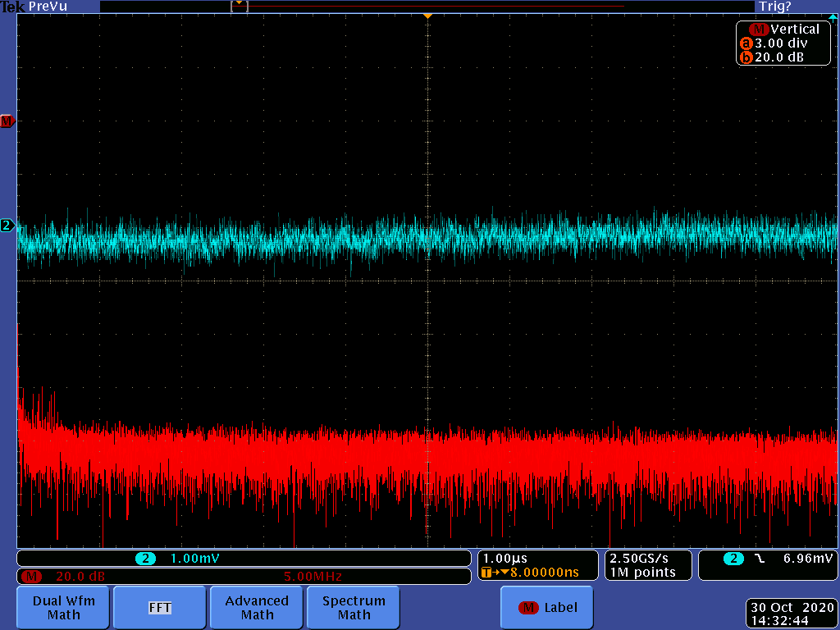
Task: Open the Advanced Math menu
Action: click(257, 607)
